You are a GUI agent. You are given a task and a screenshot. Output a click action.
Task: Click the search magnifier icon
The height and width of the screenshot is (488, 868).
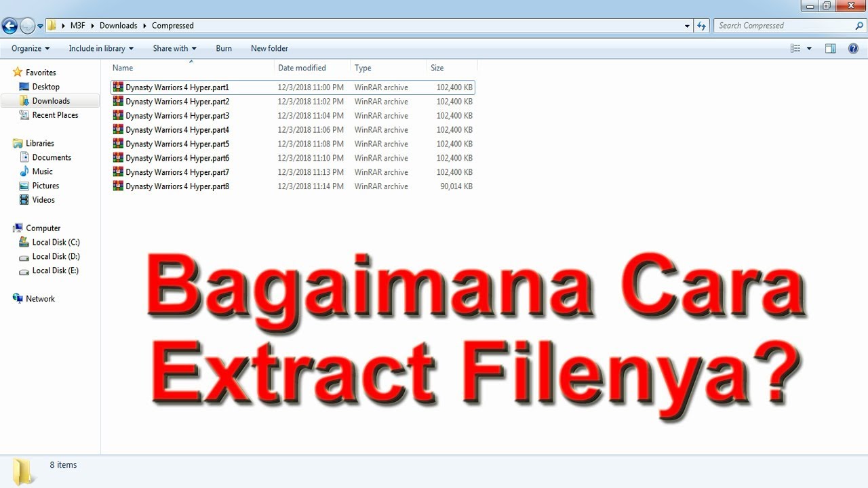(x=859, y=26)
